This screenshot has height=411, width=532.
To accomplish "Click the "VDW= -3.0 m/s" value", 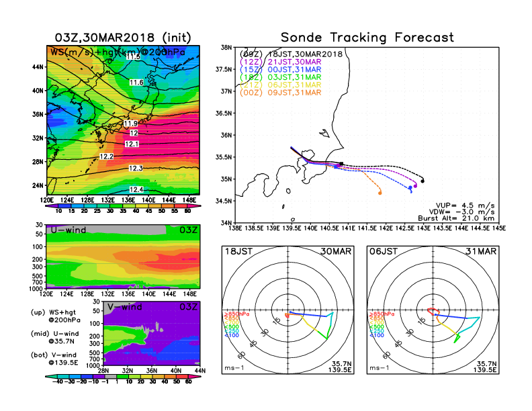I will click(x=461, y=212).
